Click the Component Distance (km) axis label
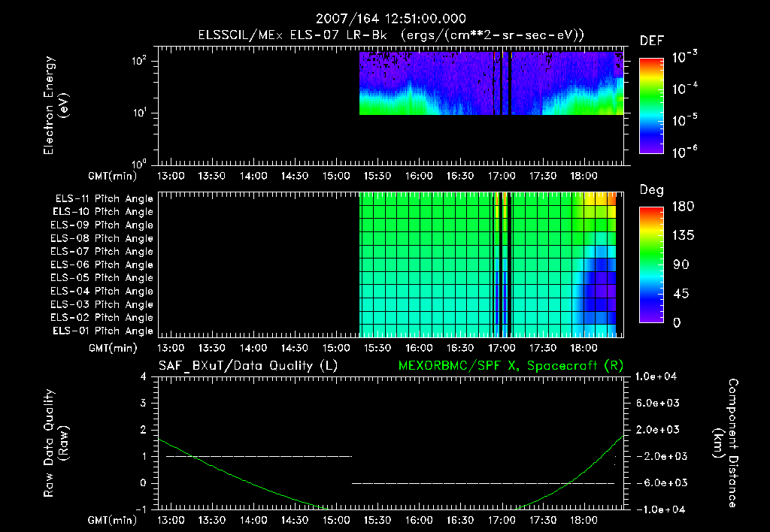The height and width of the screenshot is (532, 770). (x=726, y=443)
